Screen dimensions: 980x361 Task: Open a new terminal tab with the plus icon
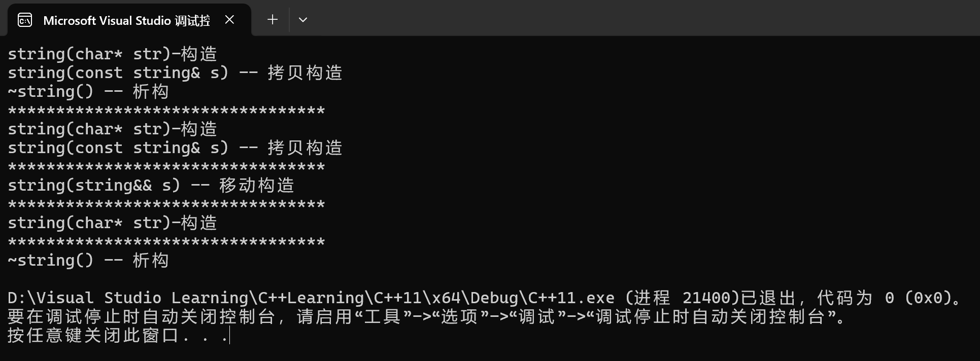click(272, 20)
